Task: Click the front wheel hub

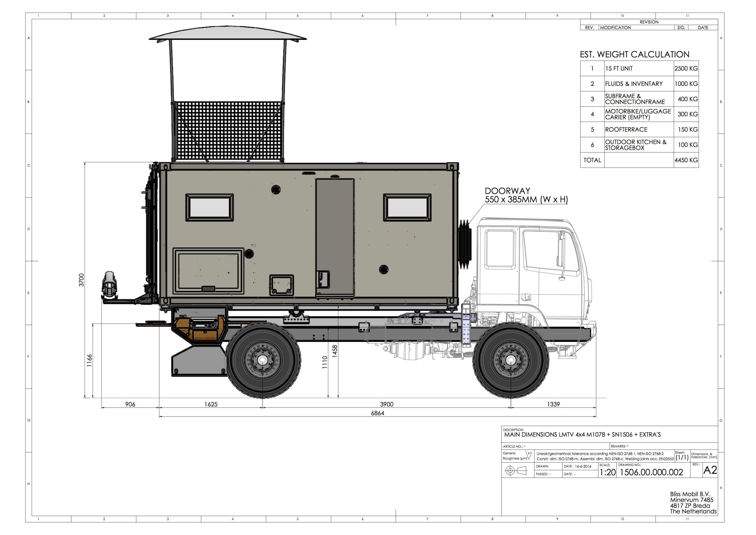Action: pyautogui.click(x=510, y=360)
